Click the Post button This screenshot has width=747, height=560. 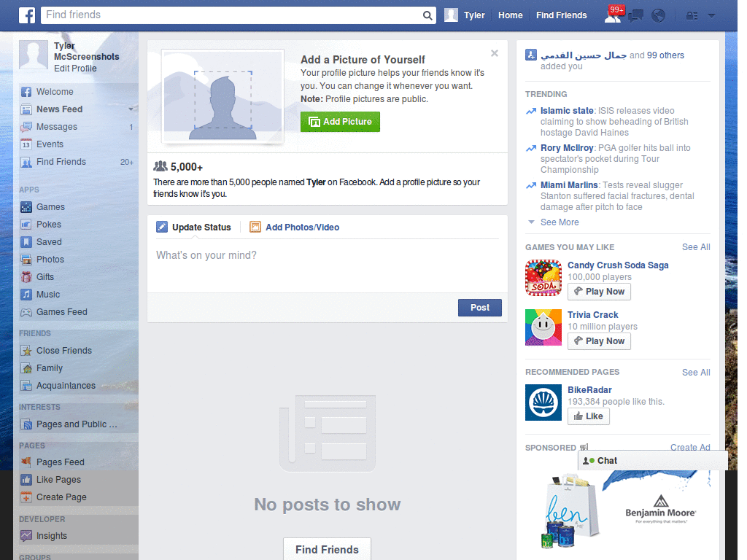click(480, 308)
